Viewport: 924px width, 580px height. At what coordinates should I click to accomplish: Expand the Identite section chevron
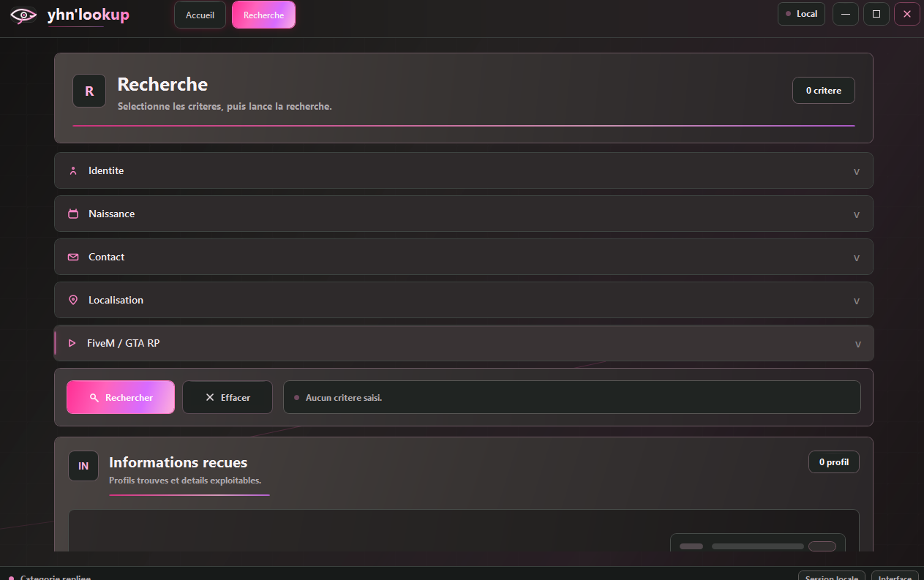pyautogui.click(x=857, y=172)
